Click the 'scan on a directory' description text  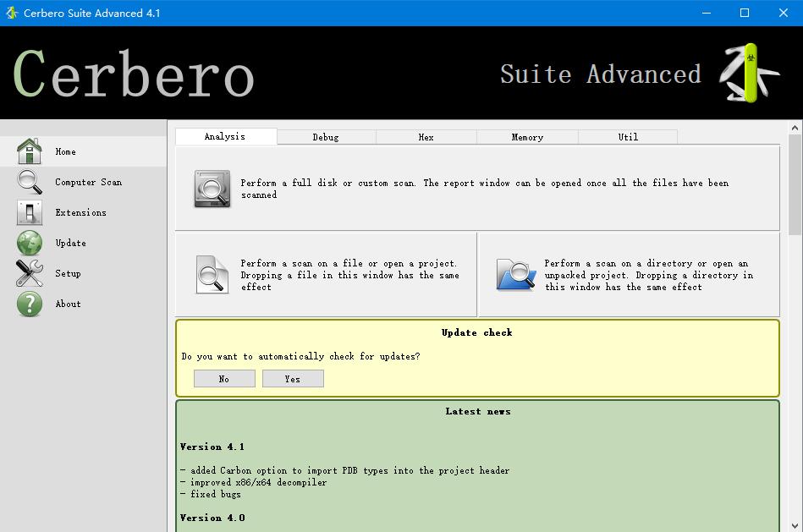(649, 275)
